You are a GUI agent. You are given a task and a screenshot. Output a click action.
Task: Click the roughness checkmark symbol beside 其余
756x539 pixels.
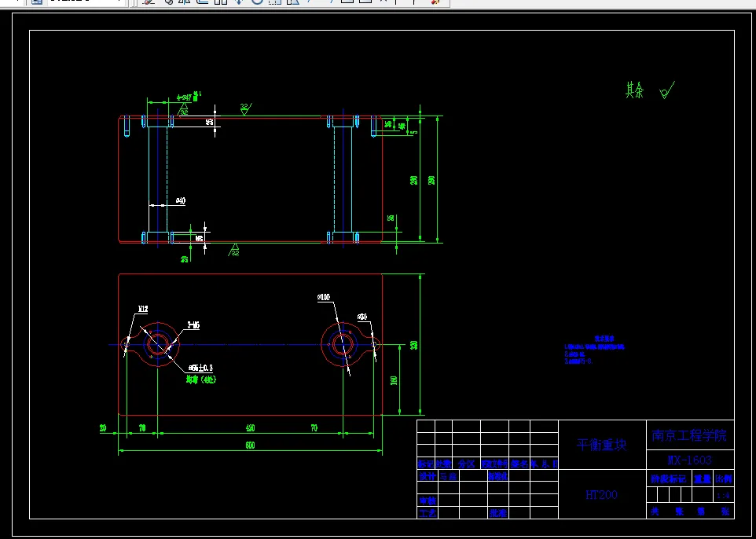pos(667,90)
